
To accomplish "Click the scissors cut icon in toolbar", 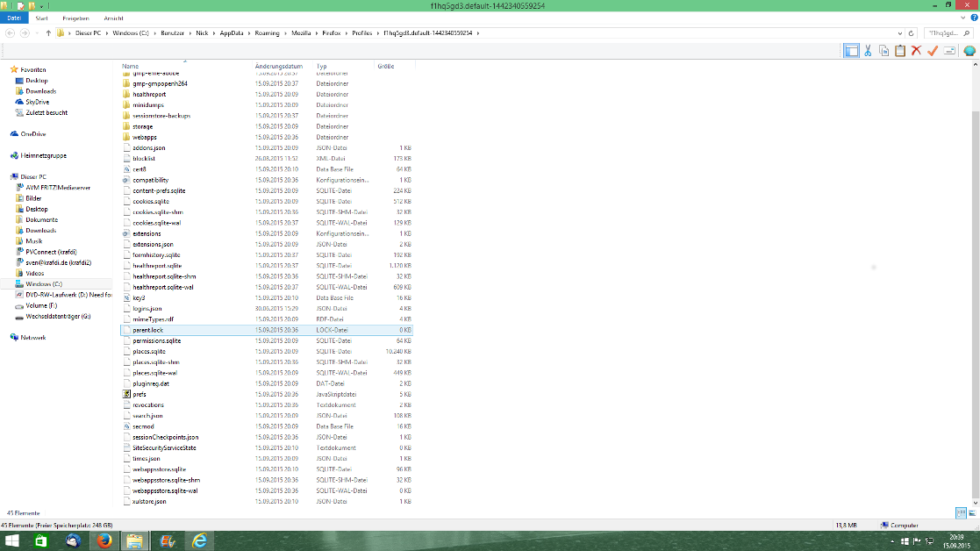I will pos(868,51).
